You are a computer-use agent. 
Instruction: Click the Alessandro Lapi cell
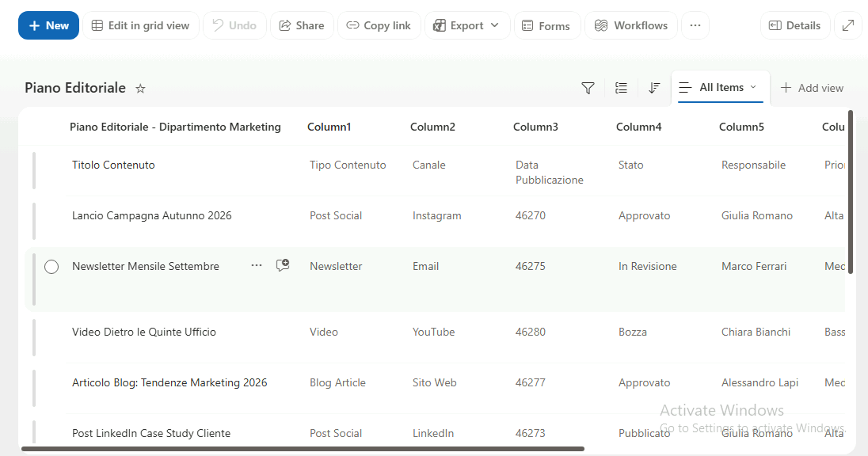759,383
